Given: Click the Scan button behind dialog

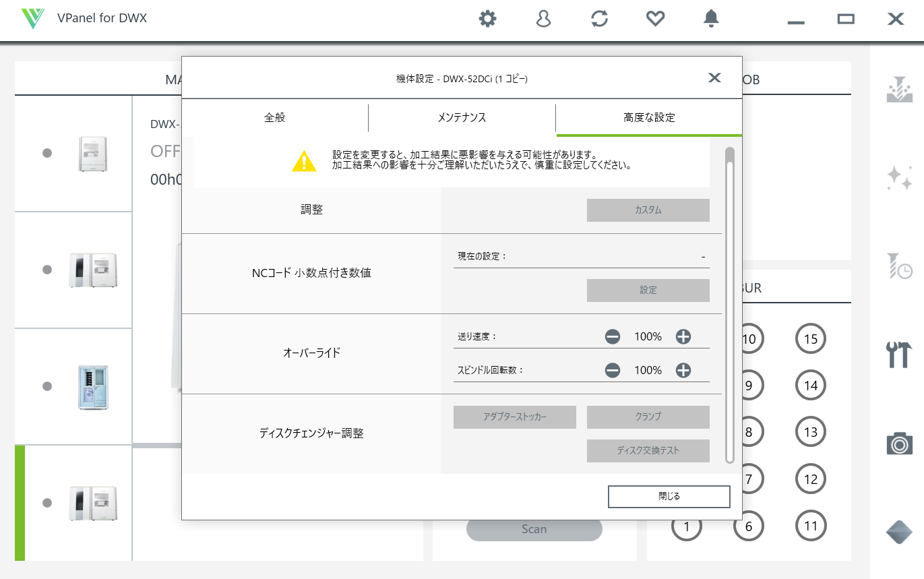Looking at the screenshot, I should (534, 529).
